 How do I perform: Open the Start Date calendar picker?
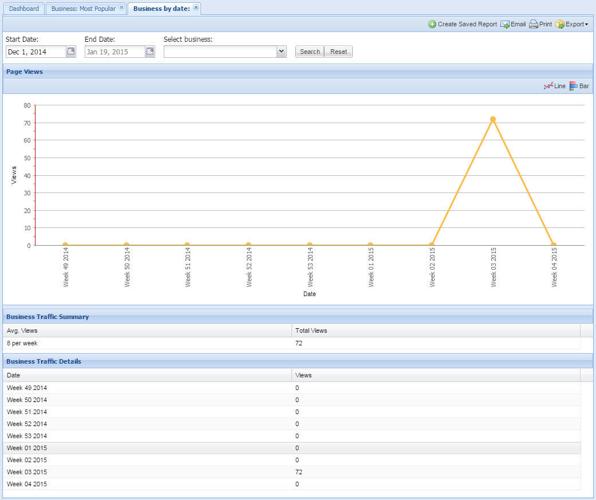tap(71, 51)
